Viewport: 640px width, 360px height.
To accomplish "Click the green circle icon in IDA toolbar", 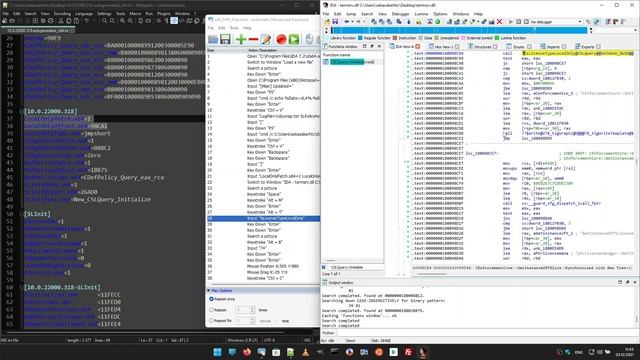I will point(438,22).
